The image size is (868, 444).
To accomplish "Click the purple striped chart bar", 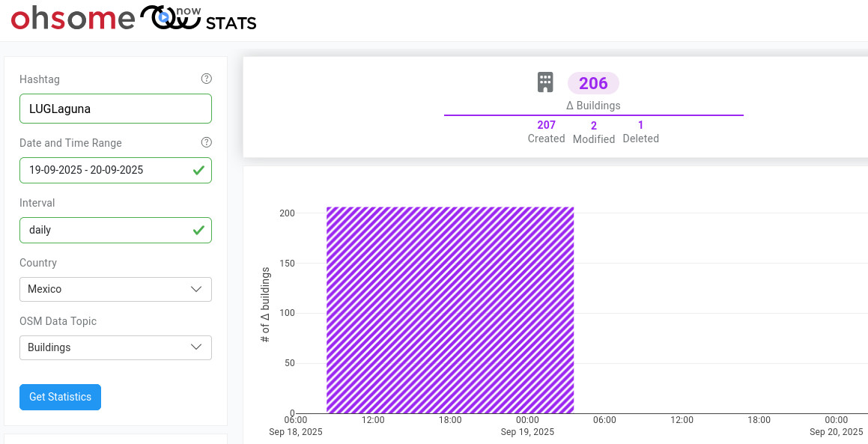I will tap(450, 310).
